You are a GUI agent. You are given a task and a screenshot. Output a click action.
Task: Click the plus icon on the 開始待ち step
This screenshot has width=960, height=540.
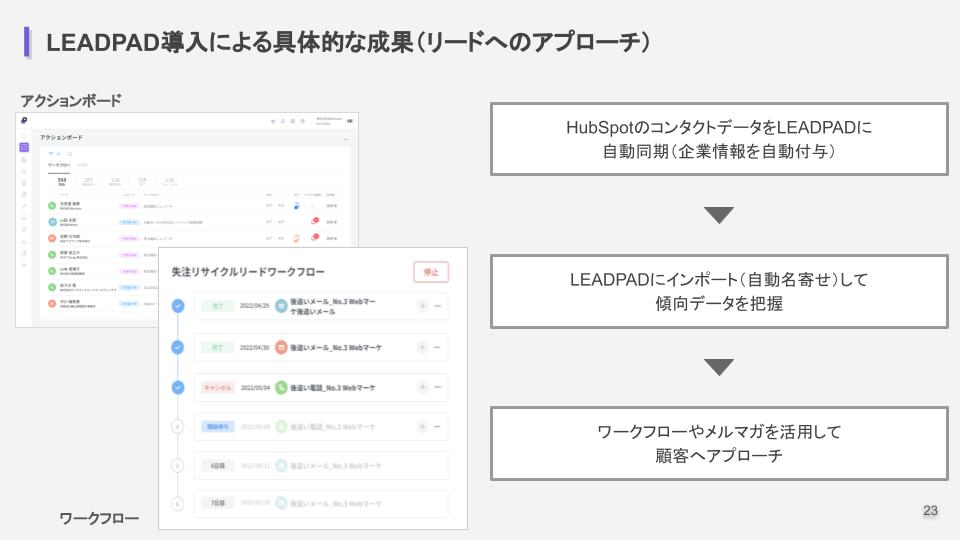pyautogui.click(x=422, y=426)
